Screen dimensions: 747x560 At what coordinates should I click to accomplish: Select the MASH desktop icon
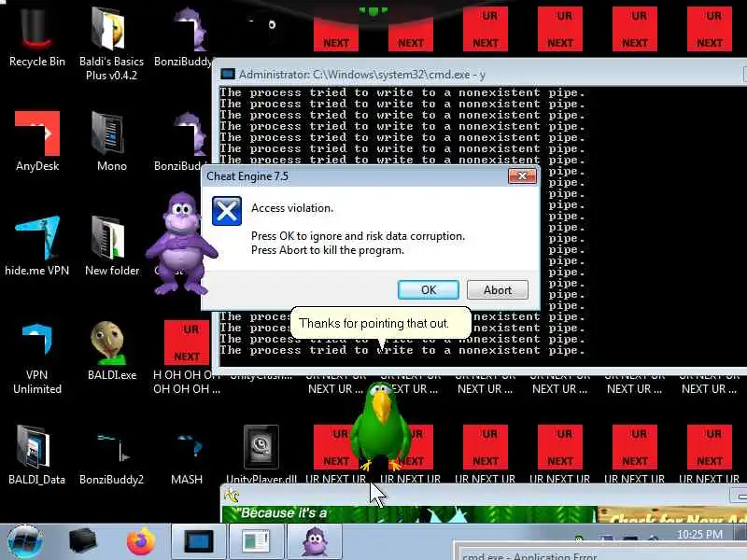click(187, 455)
